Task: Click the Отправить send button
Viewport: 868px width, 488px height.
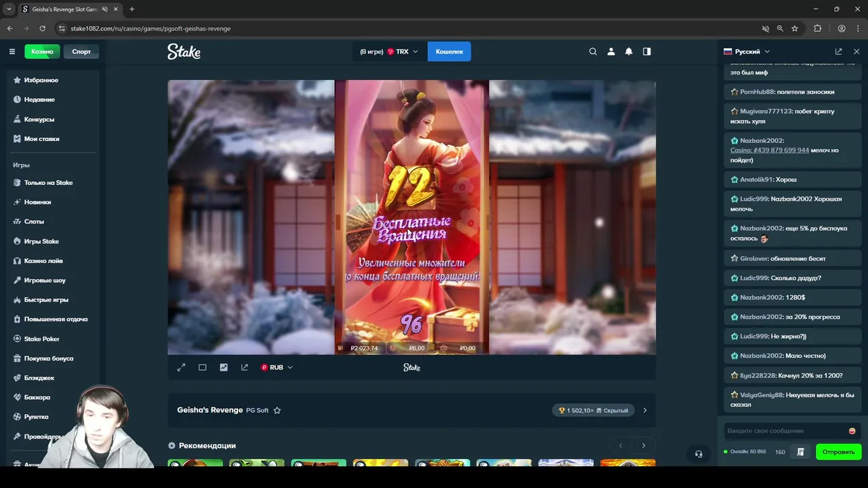Action: pyautogui.click(x=839, y=452)
